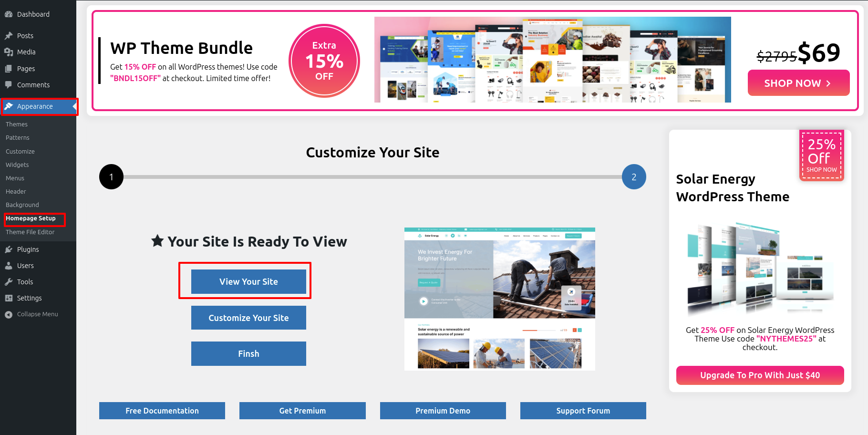Click the Extra 15% OFF circle badge
The height and width of the screenshot is (435, 868).
click(x=324, y=61)
